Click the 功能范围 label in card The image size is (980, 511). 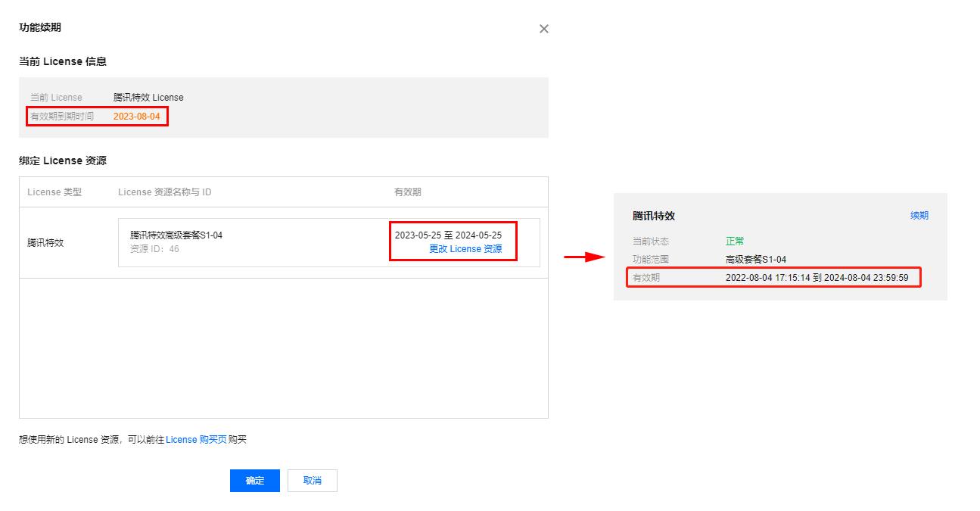click(651, 259)
